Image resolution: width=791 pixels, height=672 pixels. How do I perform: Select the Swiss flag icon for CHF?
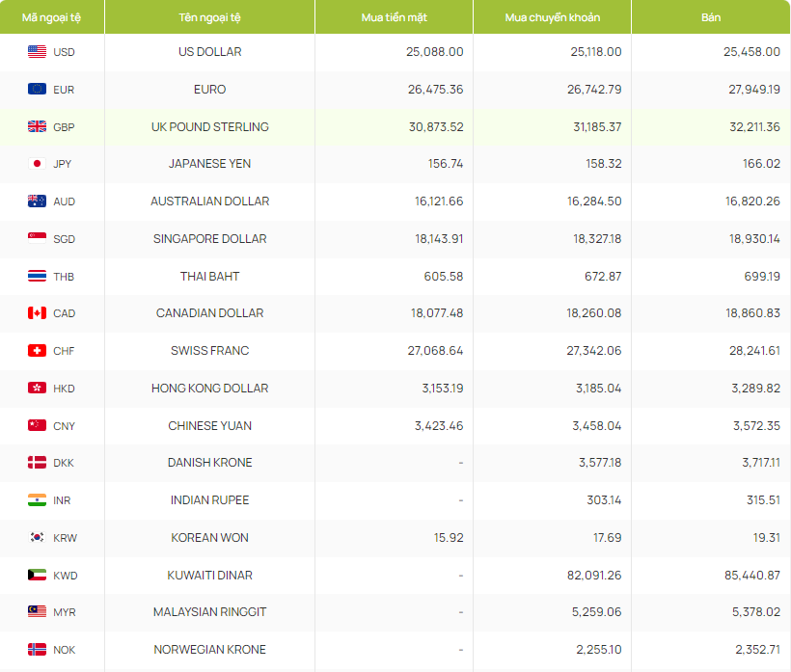37,351
